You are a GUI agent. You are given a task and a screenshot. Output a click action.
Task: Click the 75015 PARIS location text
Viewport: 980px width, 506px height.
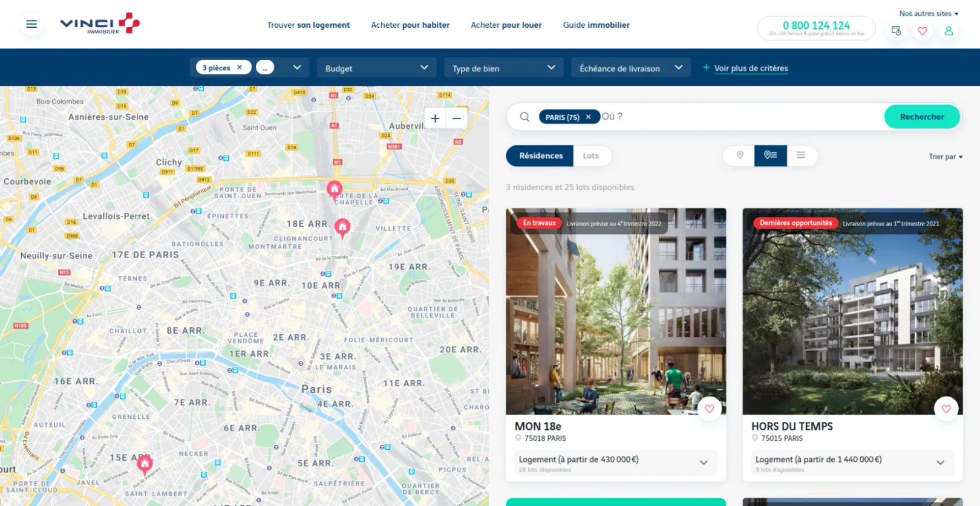click(782, 438)
